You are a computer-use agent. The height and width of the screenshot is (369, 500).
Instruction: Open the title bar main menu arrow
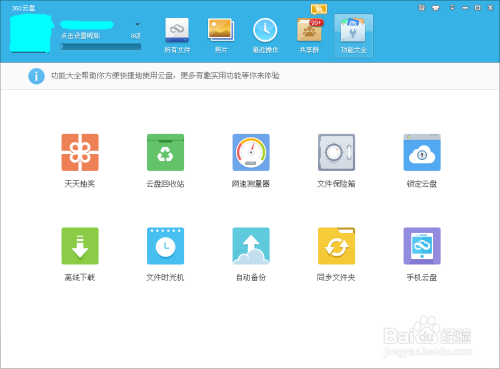(x=452, y=8)
